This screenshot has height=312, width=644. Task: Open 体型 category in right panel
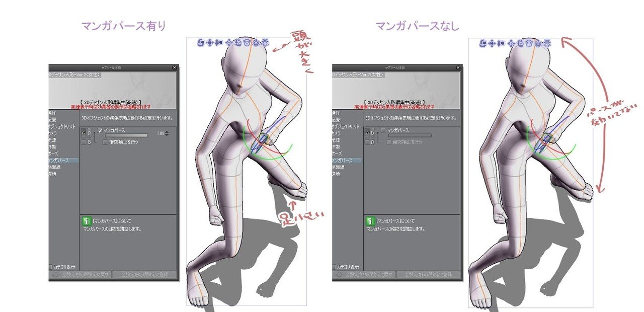336,147
